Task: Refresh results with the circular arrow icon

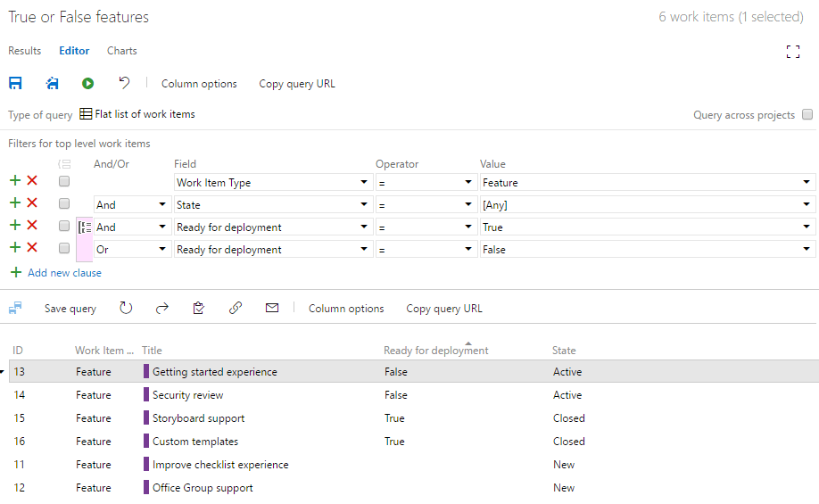Action: pos(126,308)
